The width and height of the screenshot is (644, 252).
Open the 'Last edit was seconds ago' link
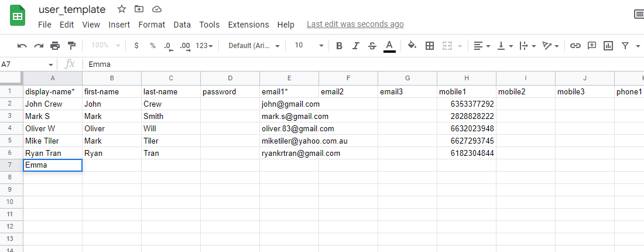click(355, 24)
